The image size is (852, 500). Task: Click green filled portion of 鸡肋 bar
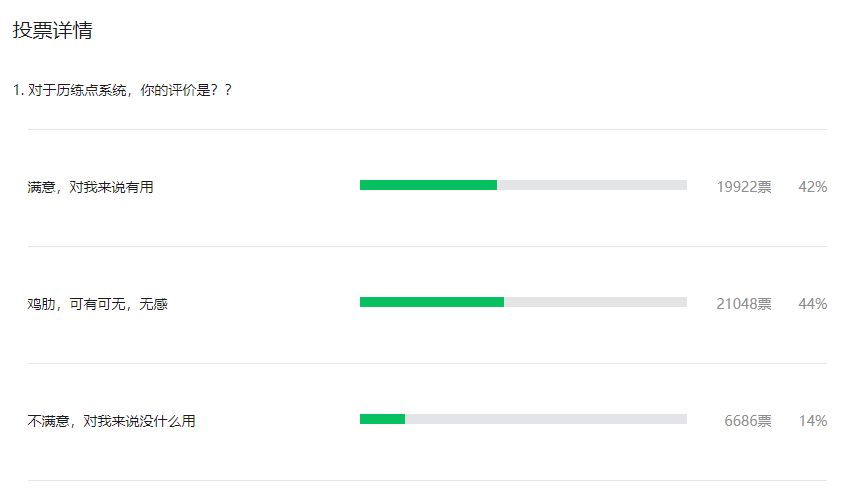[432, 302]
